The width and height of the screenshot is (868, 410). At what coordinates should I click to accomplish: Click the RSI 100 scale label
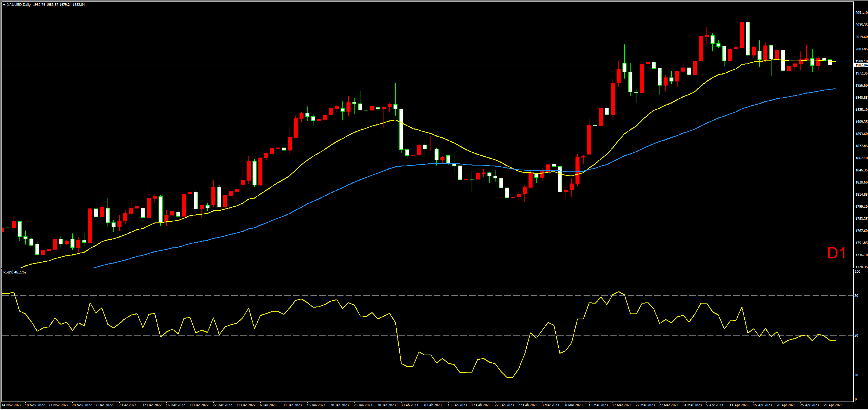857,272
